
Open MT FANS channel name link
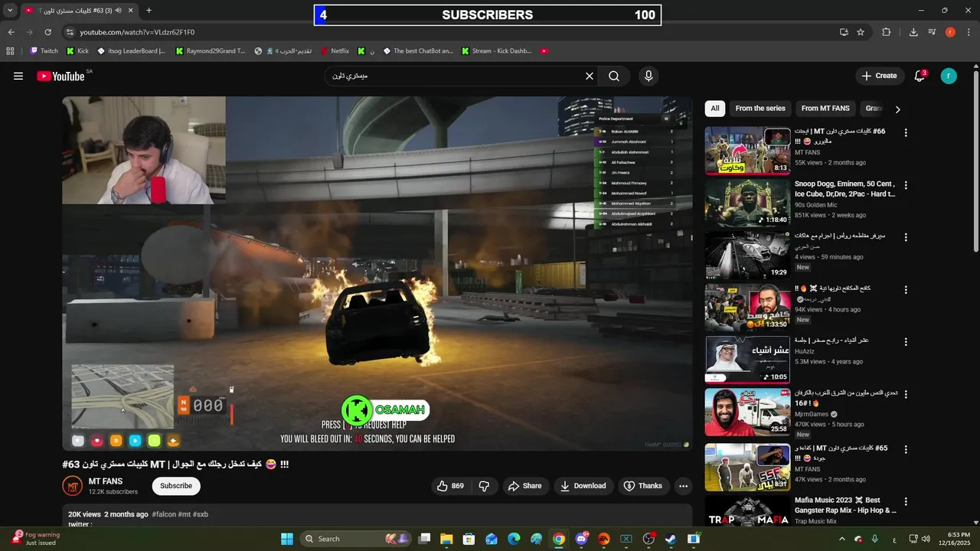coord(106,481)
